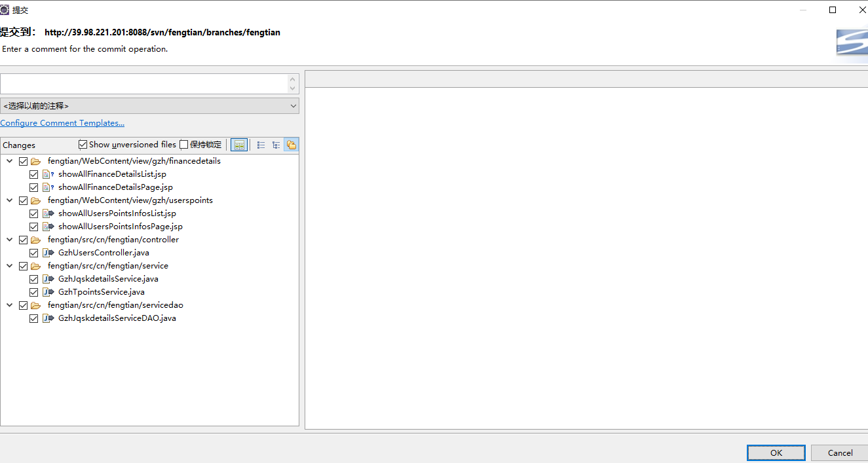Click showAllFinanceDetailsList.jsp unversioned file icon

click(x=48, y=174)
